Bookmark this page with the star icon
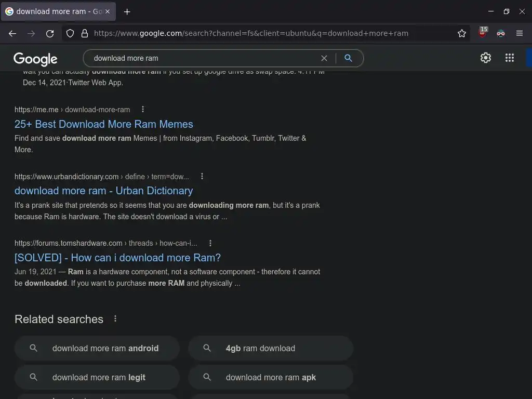This screenshot has height=399, width=532. coord(461,33)
